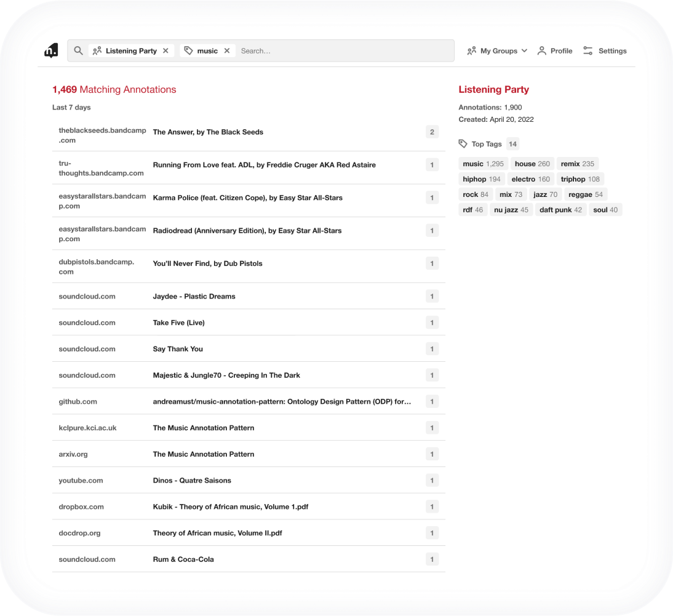Filter by the electro 160 tag
673x616 pixels.
coord(530,179)
